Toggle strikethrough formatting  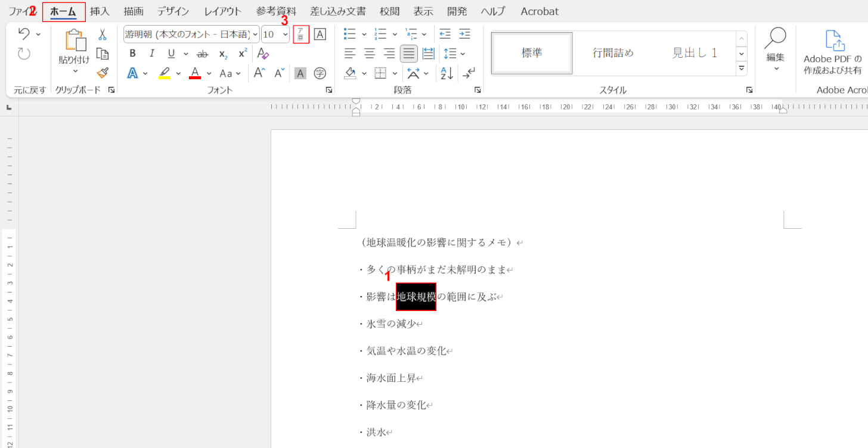click(x=203, y=54)
